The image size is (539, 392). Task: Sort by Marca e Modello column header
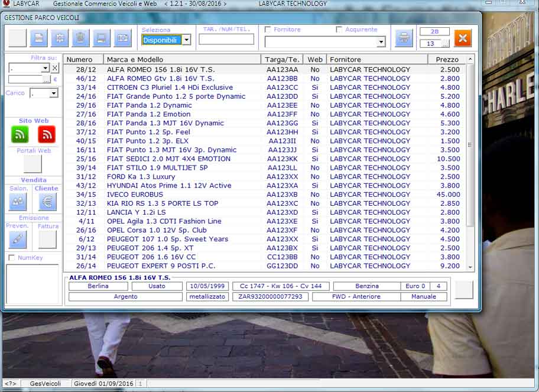182,60
